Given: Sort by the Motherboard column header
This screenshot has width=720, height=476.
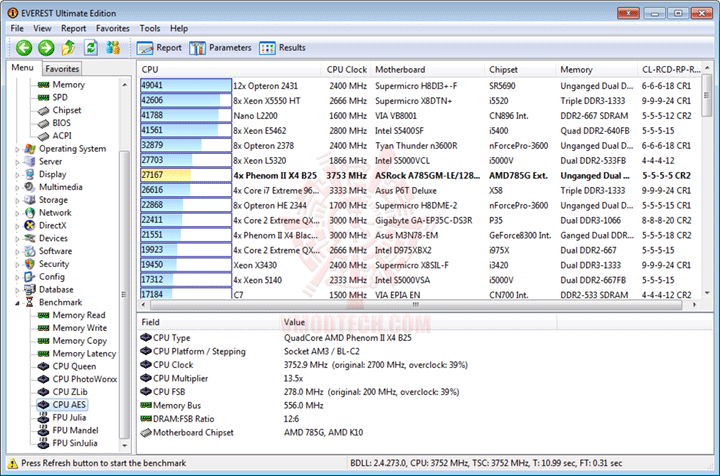Looking at the screenshot, I should [427, 70].
